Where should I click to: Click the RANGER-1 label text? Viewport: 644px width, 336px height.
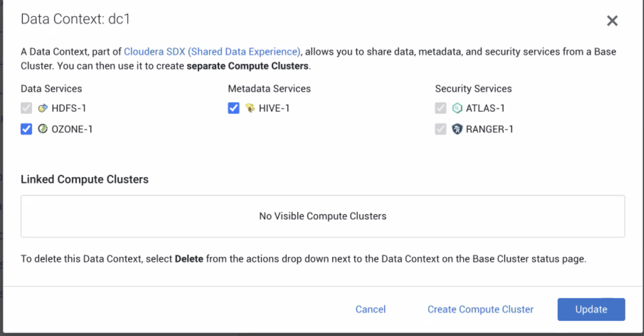pos(489,129)
